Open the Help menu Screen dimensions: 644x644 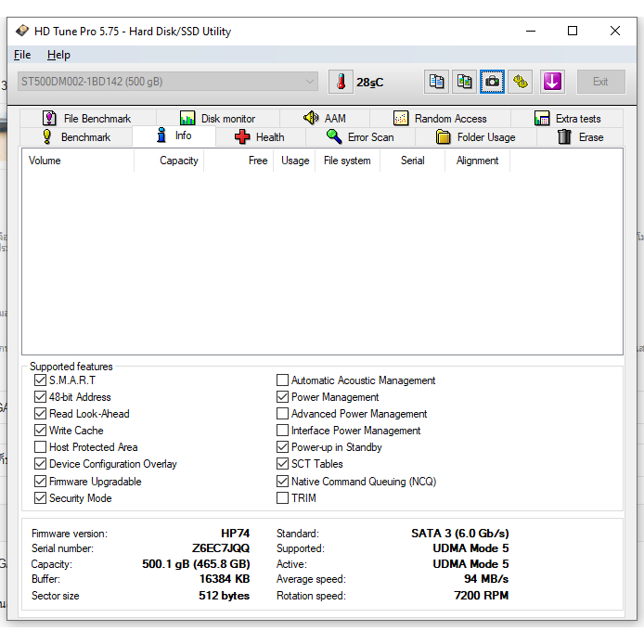58,56
